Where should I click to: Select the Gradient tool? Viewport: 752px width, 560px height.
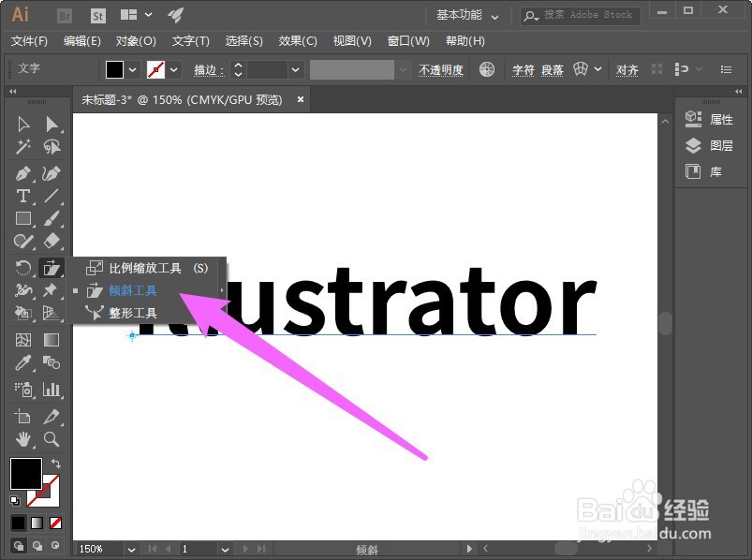(x=51, y=339)
